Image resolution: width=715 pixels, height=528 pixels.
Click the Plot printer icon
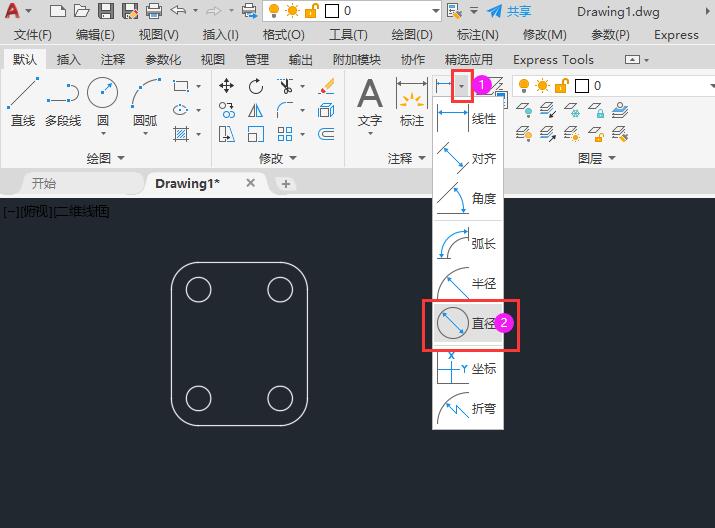click(154, 10)
